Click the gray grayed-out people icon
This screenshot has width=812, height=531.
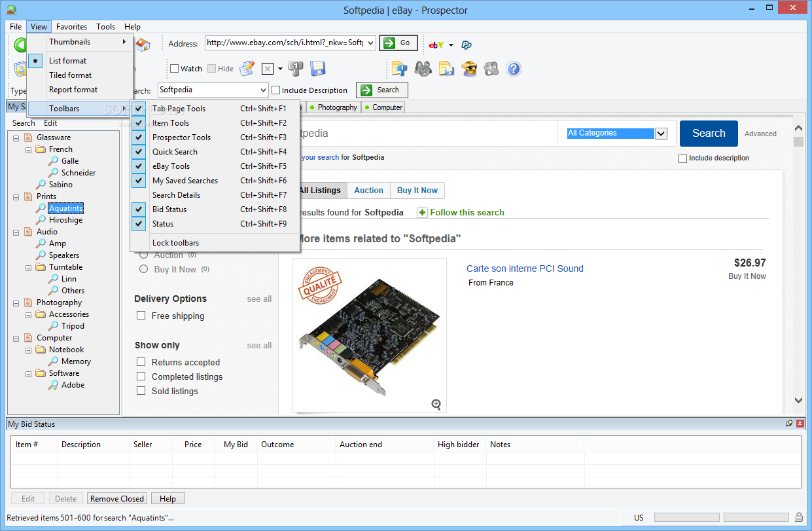tap(423, 69)
